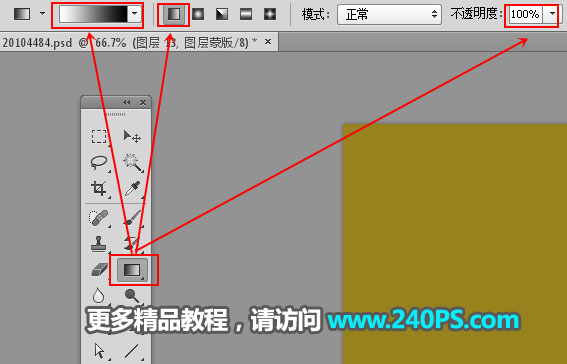Click the olive-colored canvas area
The image size is (567, 364).
pyautogui.click(x=455, y=244)
